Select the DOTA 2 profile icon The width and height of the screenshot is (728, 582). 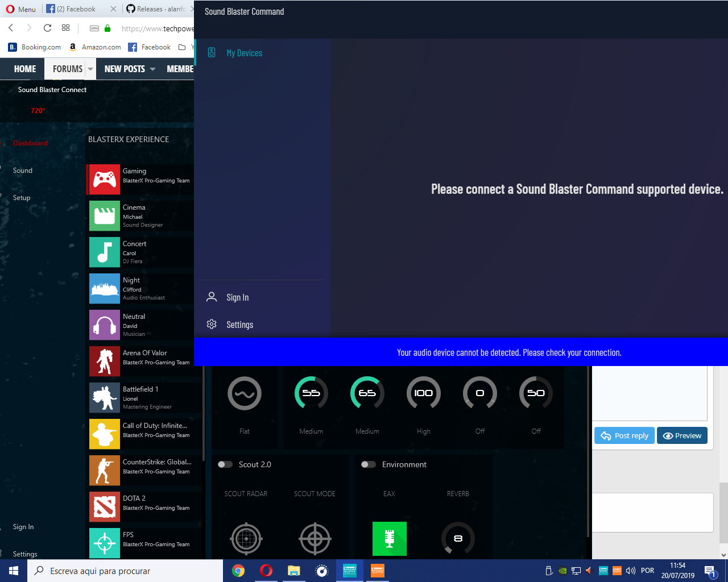(x=105, y=507)
